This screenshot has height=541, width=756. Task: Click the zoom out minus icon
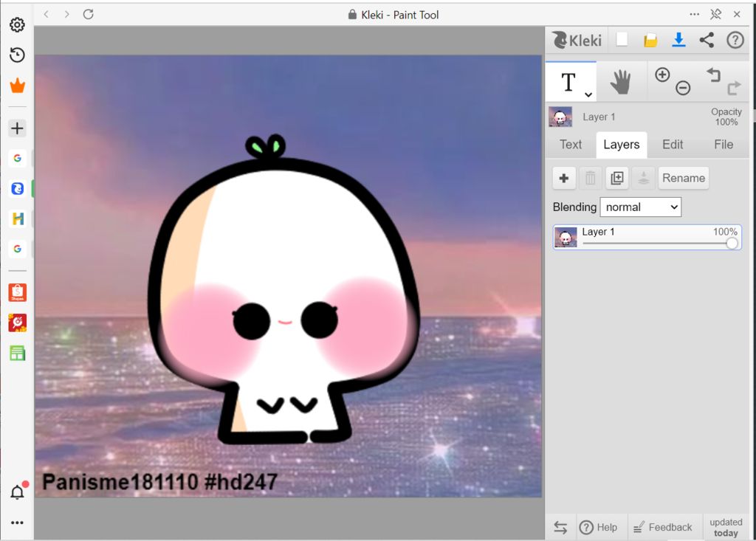point(683,89)
